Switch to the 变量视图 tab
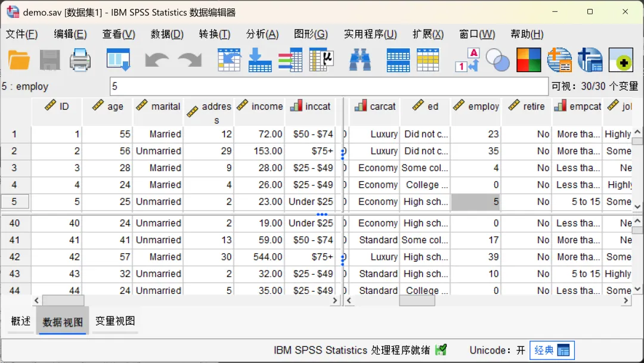The image size is (644, 363). click(x=115, y=321)
